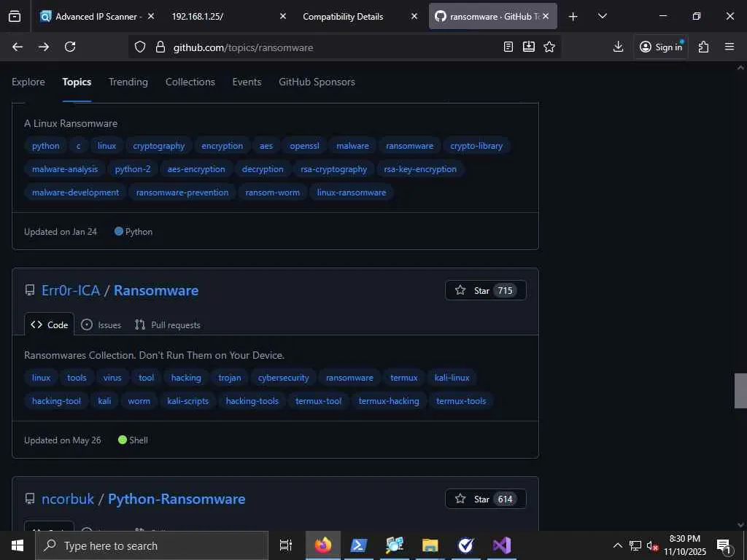Click the linux-ransomware topic tag
The image size is (747, 560).
pyautogui.click(x=352, y=192)
